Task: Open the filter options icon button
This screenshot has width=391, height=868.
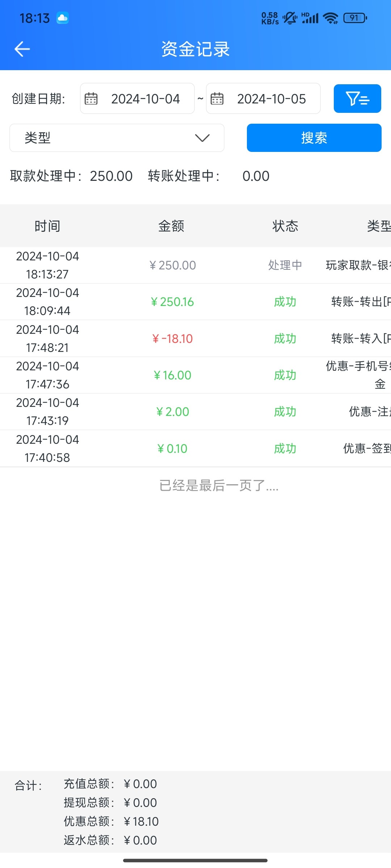Action: (x=357, y=99)
